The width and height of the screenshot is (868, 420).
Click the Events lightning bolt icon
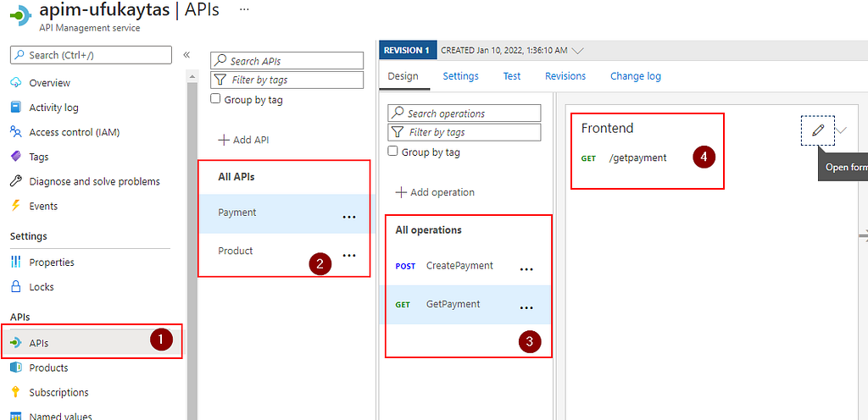(16, 206)
